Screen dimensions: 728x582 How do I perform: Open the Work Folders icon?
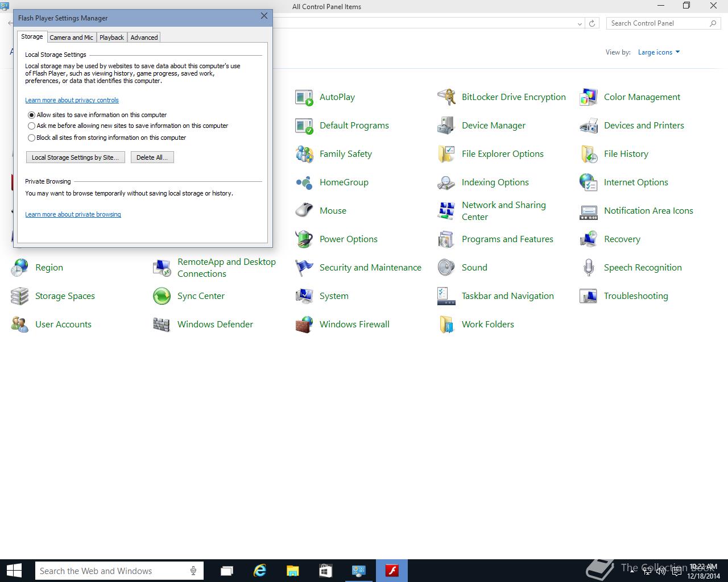(446, 325)
